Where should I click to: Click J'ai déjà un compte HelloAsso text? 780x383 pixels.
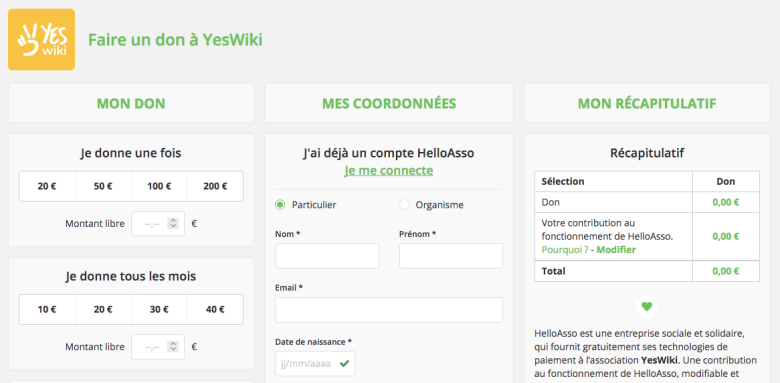tap(389, 153)
